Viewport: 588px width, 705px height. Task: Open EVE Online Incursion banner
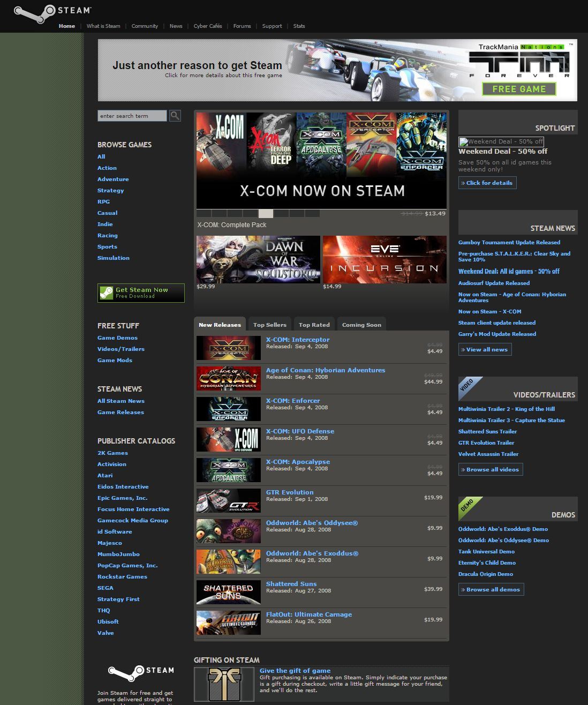(x=385, y=259)
